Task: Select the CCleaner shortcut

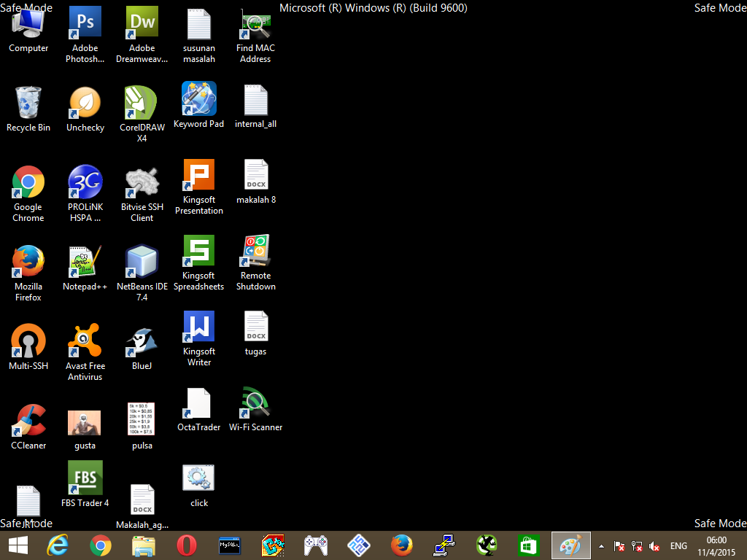Action: click(28, 427)
